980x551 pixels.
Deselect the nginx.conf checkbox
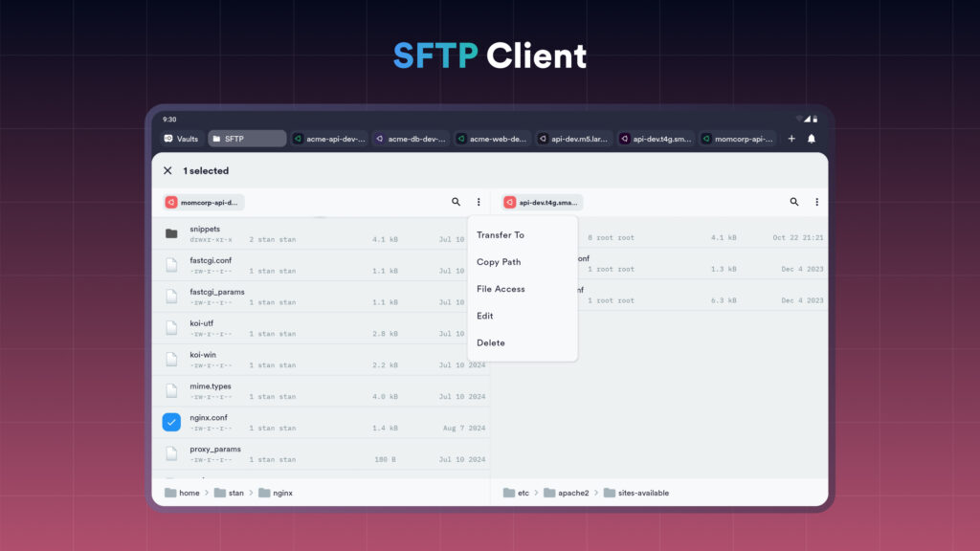(x=171, y=421)
